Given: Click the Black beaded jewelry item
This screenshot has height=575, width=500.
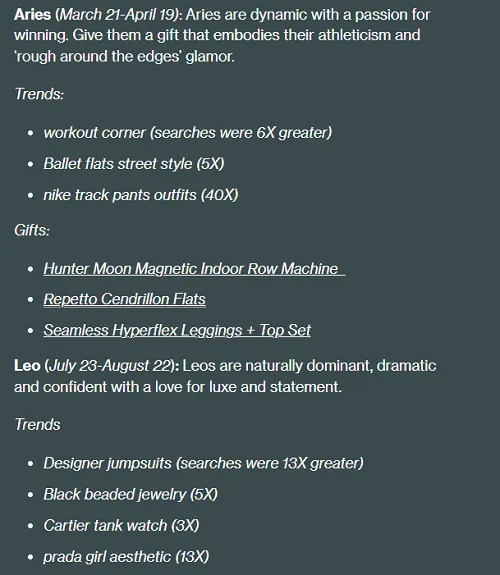Looking at the screenshot, I should coord(130,494).
